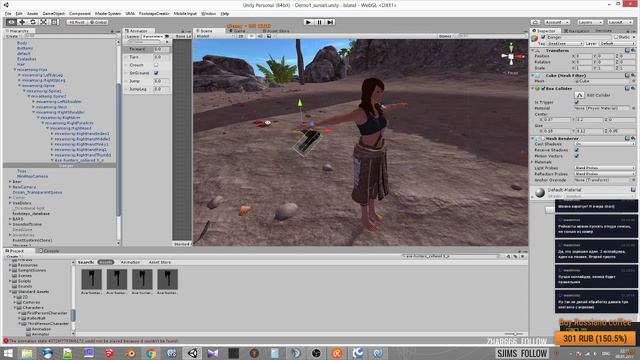Viewport: 640px width, 360px height.
Task: Select the Parameters tab in Animator
Action: [x=153, y=36]
